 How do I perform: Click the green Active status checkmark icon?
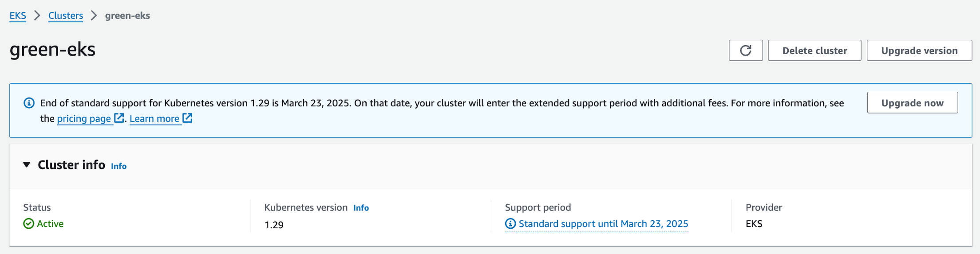click(28, 224)
